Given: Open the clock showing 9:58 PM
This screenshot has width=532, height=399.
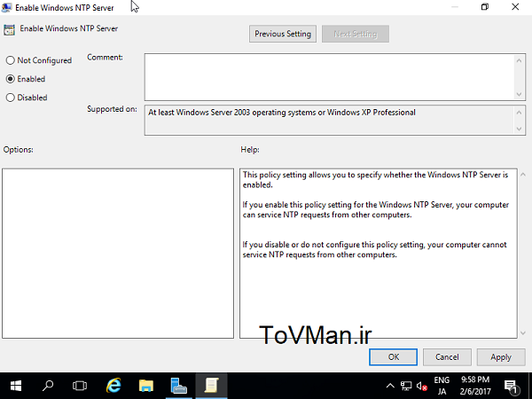Looking at the screenshot, I should click(475, 386).
